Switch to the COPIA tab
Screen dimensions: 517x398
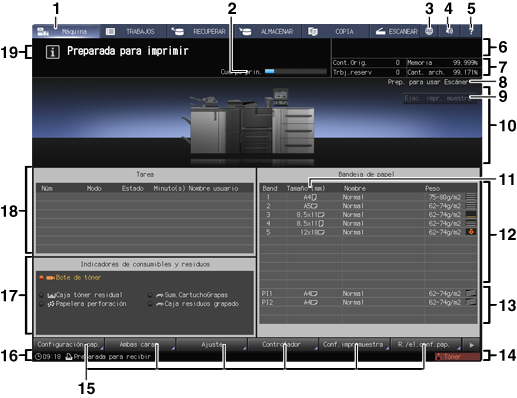[x=336, y=32]
